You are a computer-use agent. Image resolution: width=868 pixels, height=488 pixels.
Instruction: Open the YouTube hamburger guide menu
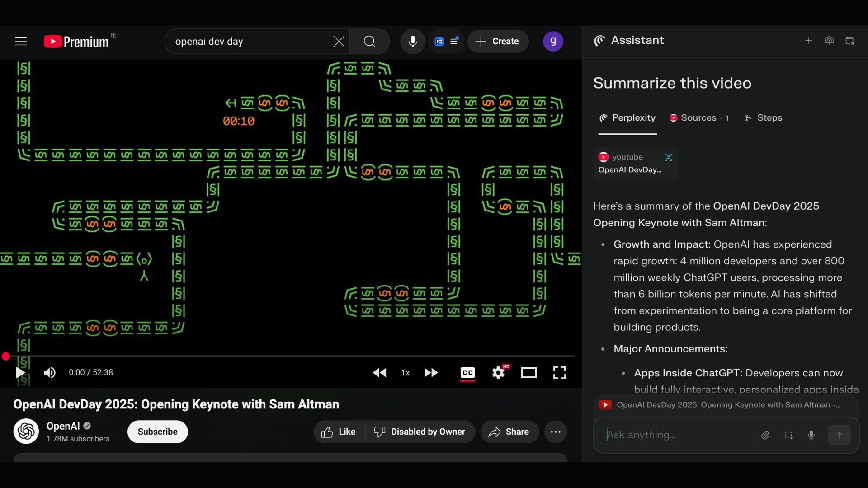coord(21,41)
